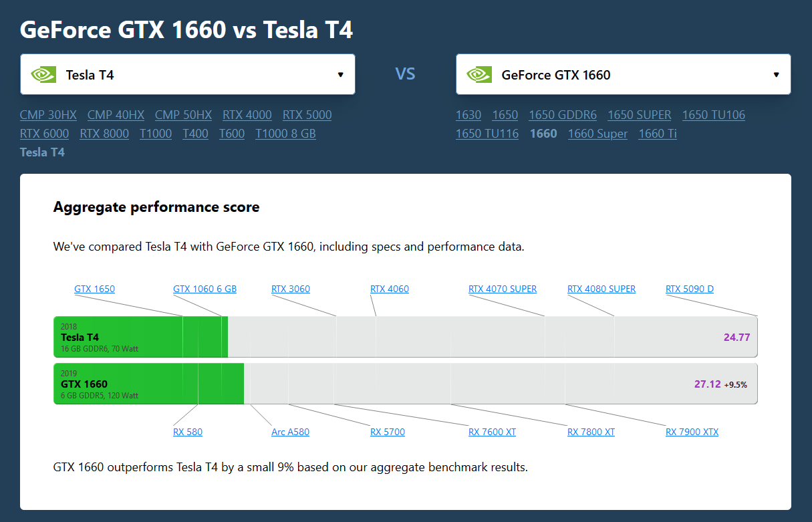Open the T1000 8 GB link

pos(285,134)
